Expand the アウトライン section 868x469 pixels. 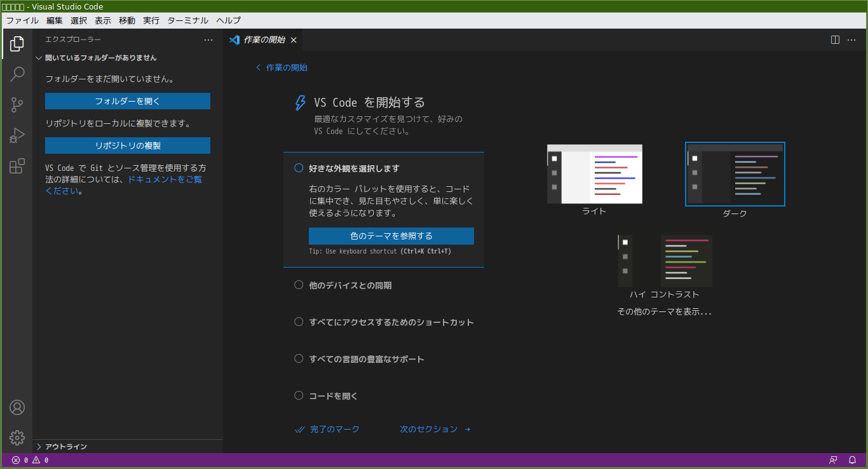coord(128,447)
